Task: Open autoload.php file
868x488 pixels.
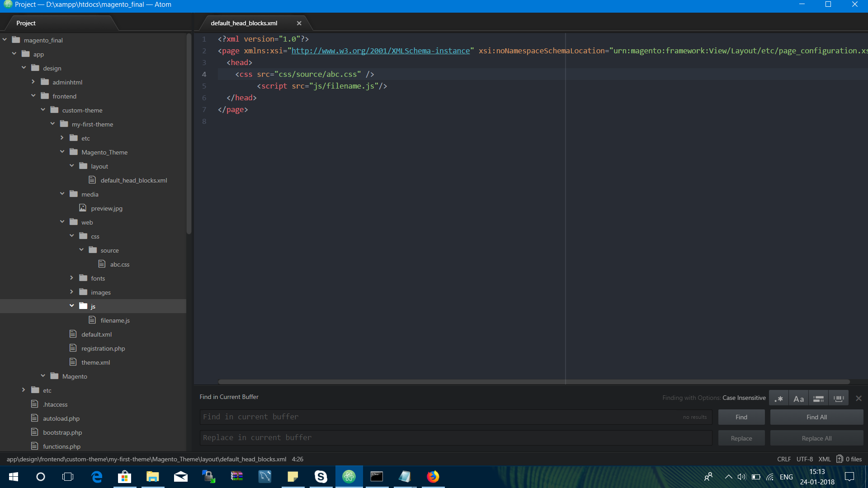Action: click(x=61, y=418)
